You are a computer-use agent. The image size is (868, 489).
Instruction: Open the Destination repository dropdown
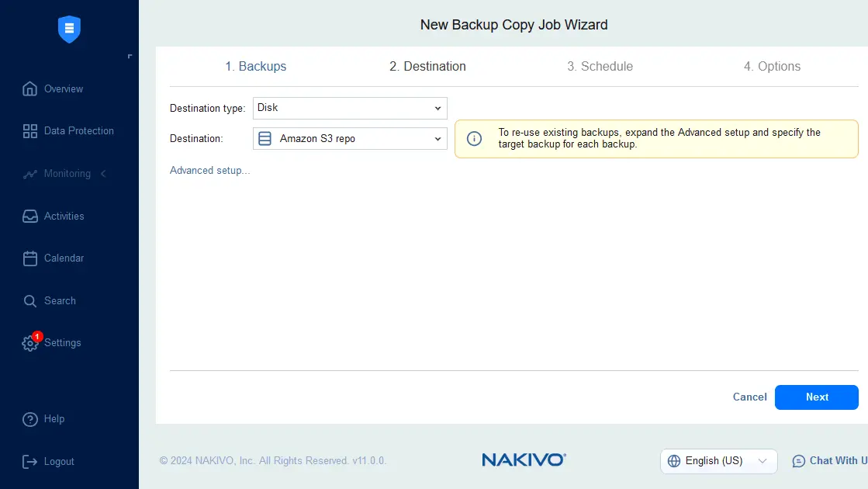[x=350, y=138]
